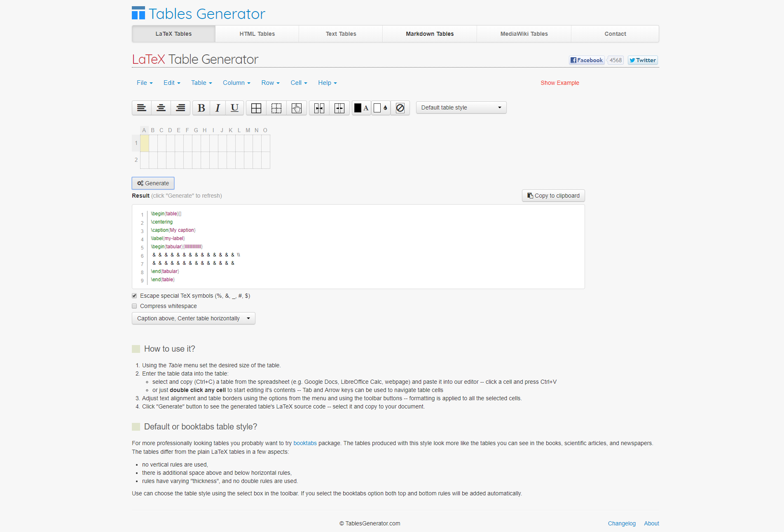Click inside the LaTeX result code area
This screenshot has height=532, width=784.
[358, 247]
